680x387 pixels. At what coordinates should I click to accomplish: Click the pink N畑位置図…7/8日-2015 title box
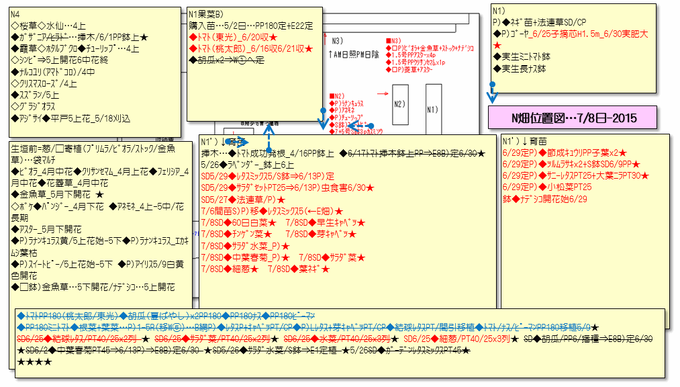(x=572, y=118)
